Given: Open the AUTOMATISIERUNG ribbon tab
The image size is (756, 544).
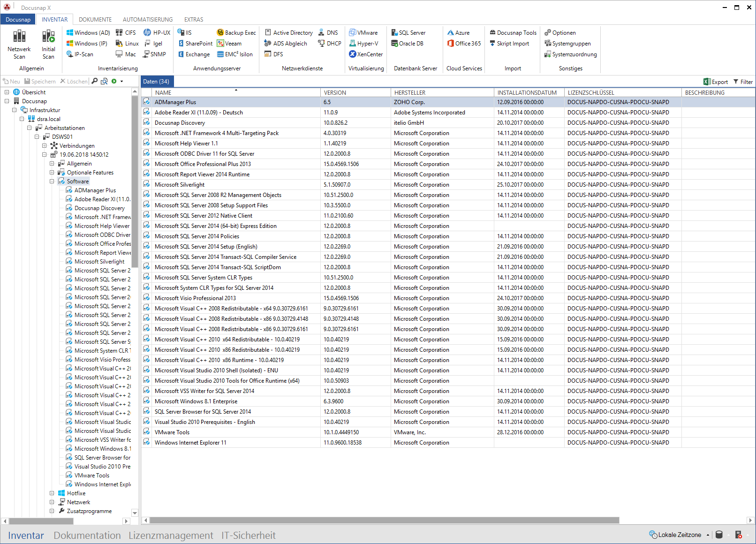Looking at the screenshot, I should (x=148, y=20).
